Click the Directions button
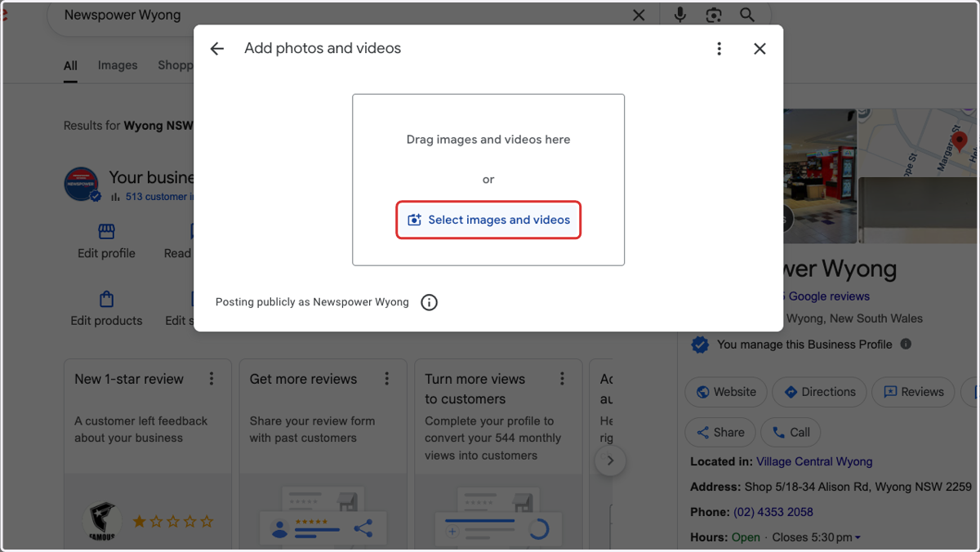This screenshot has width=980, height=552. (818, 392)
